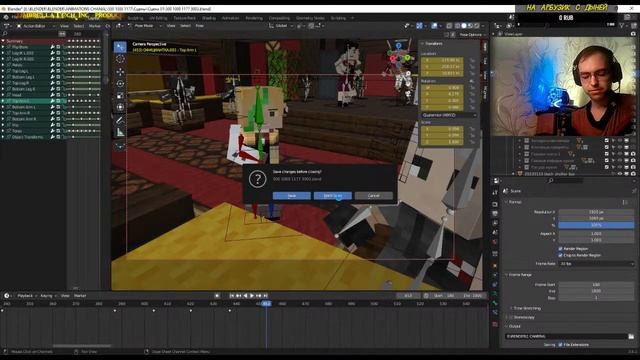The height and width of the screenshot is (360, 640).
Task: Click the resolution percentage slider
Action: pos(596,225)
